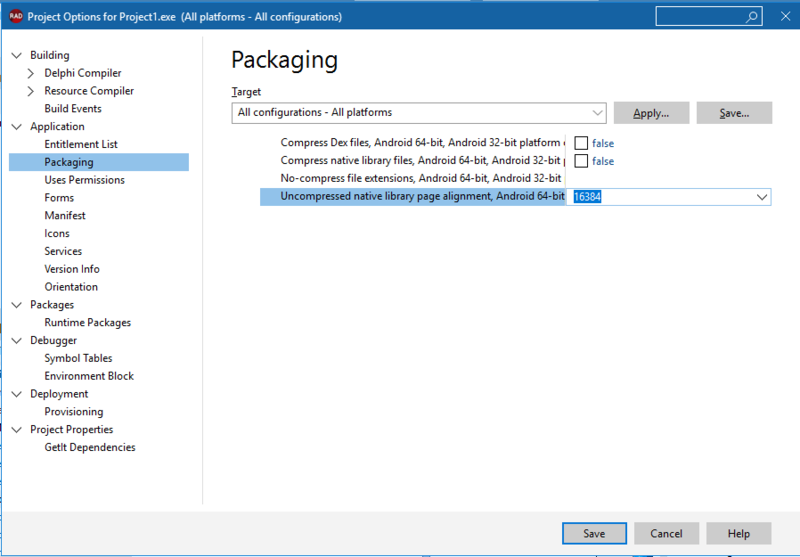800x557 pixels.
Task: Open the Manifest page
Action: 65,216
